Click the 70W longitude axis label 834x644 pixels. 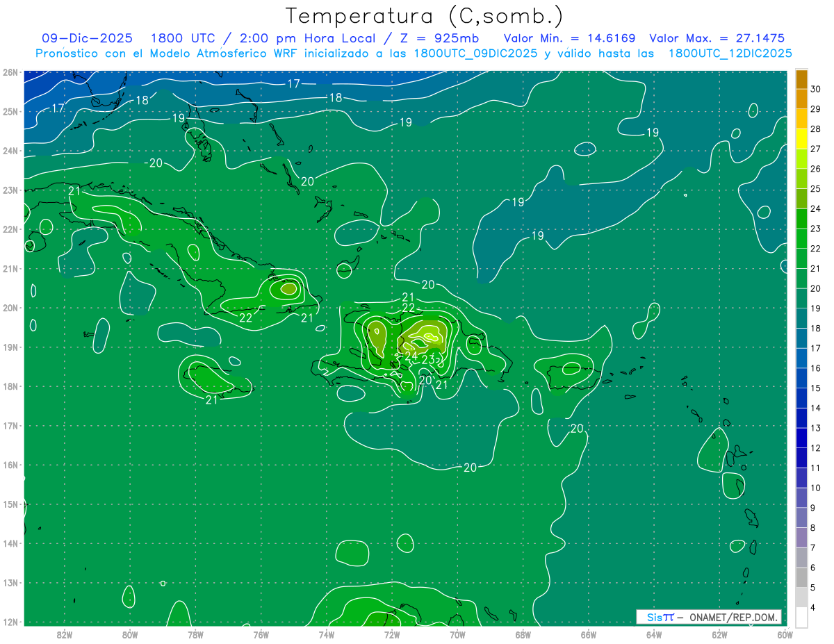pos(457,633)
